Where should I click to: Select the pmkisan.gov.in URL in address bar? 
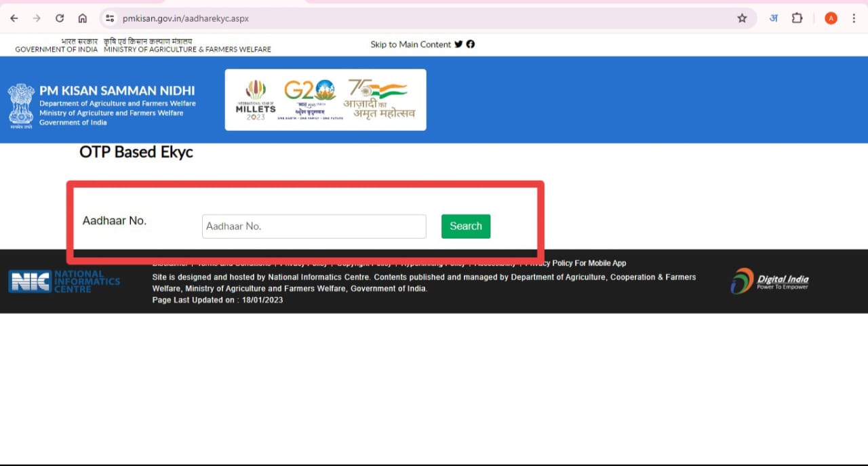[186, 18]
